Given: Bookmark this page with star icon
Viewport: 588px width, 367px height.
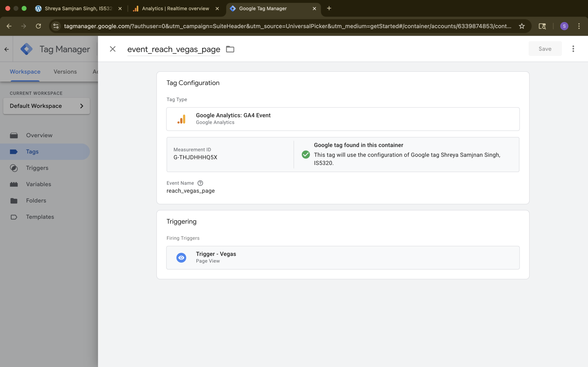Looking at the screenshot, I should pos(522,26).
